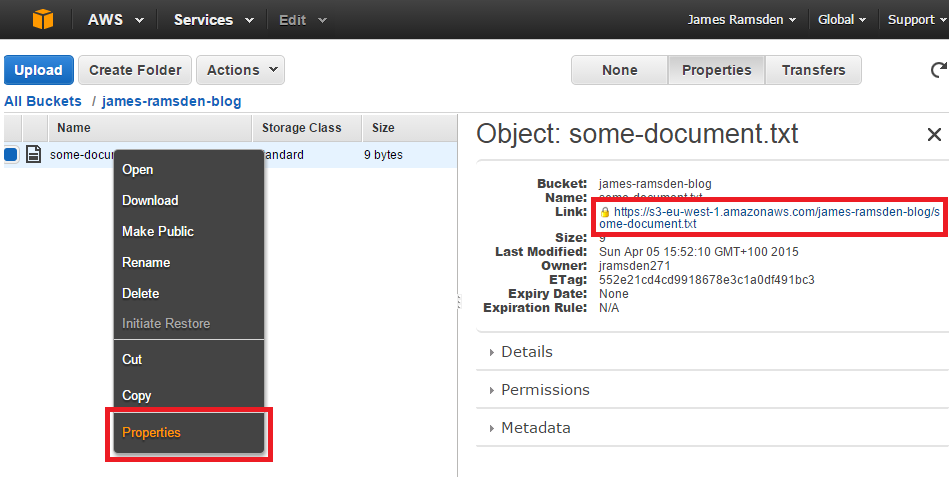
Task: Switch to the Properties view tab
Action: click(x=717, y=70)
